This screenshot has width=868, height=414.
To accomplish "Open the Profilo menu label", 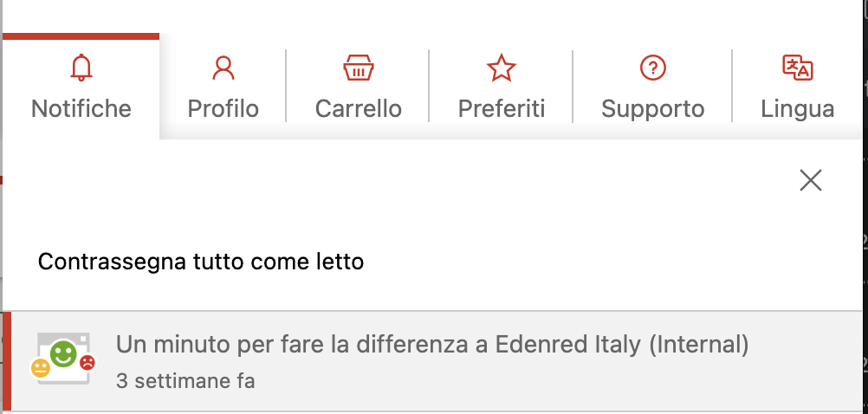I will (223, 108).
